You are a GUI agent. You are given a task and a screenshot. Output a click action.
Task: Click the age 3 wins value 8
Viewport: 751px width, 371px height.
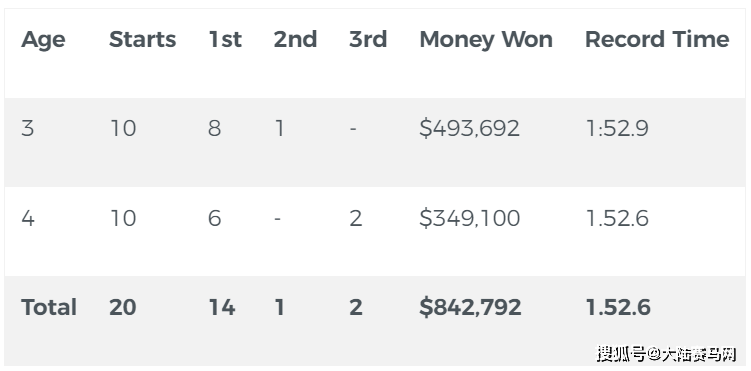(215, 128)
